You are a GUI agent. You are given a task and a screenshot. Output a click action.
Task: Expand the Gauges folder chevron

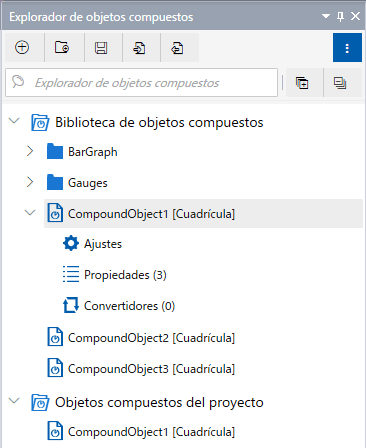[x=30, y=182]
